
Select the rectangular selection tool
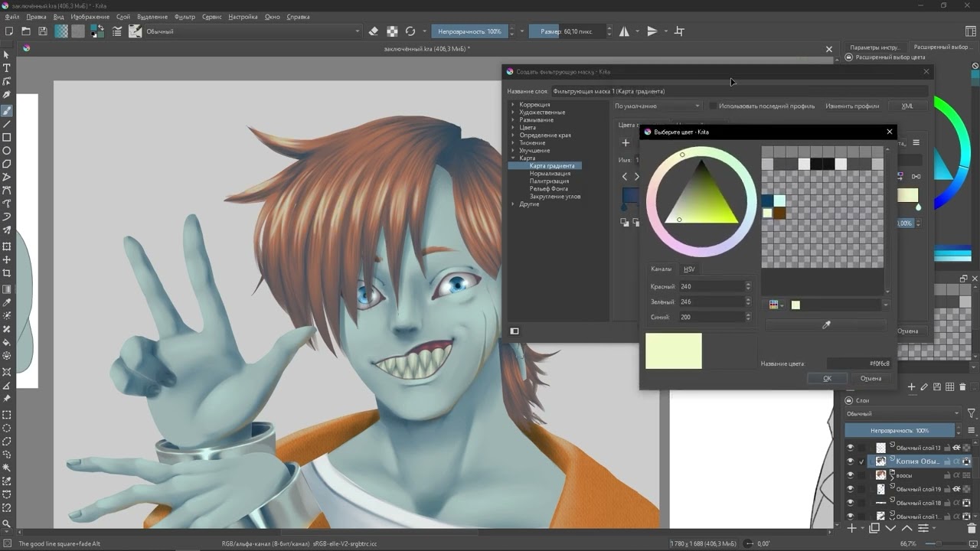point(7,415)
